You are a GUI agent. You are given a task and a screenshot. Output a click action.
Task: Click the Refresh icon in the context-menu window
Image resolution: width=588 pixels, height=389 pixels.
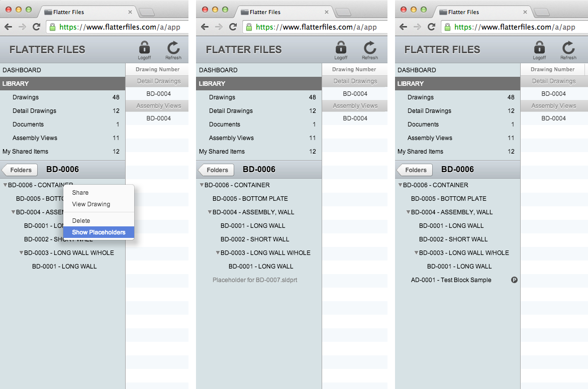click(x=173, y=48)
